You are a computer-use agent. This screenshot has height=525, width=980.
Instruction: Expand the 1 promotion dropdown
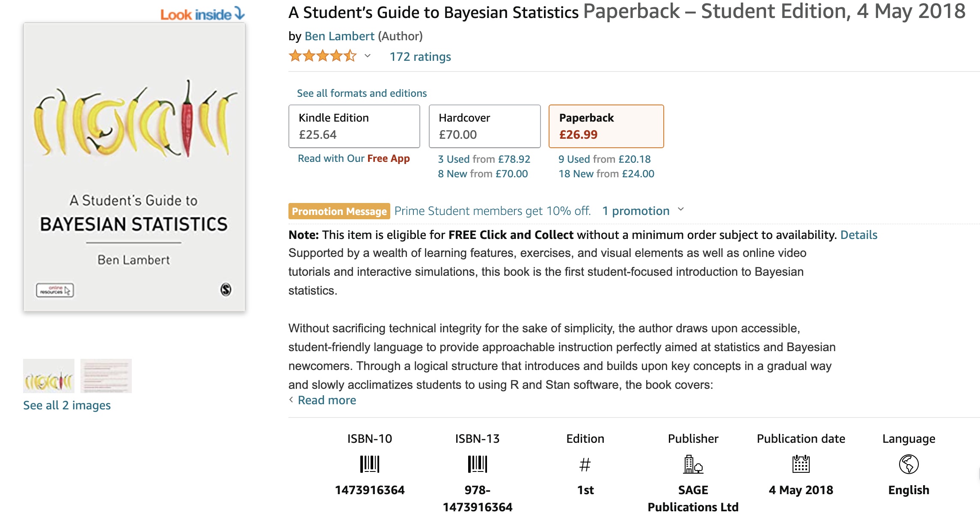click(643, 211)
